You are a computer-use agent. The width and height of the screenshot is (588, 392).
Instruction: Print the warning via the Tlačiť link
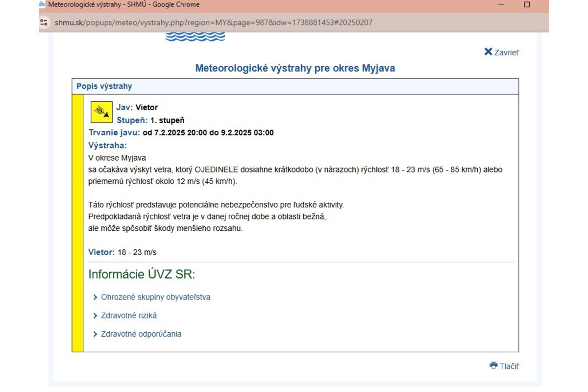coord(510,366)
